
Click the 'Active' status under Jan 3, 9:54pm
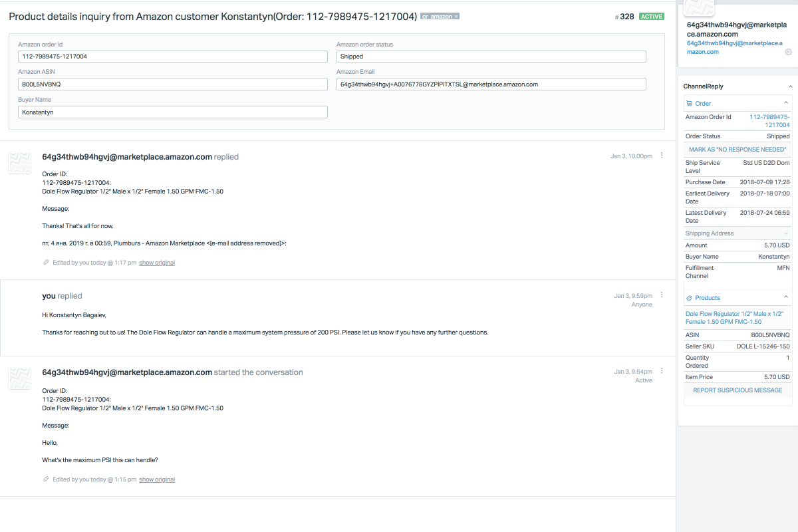coord(644,380)
